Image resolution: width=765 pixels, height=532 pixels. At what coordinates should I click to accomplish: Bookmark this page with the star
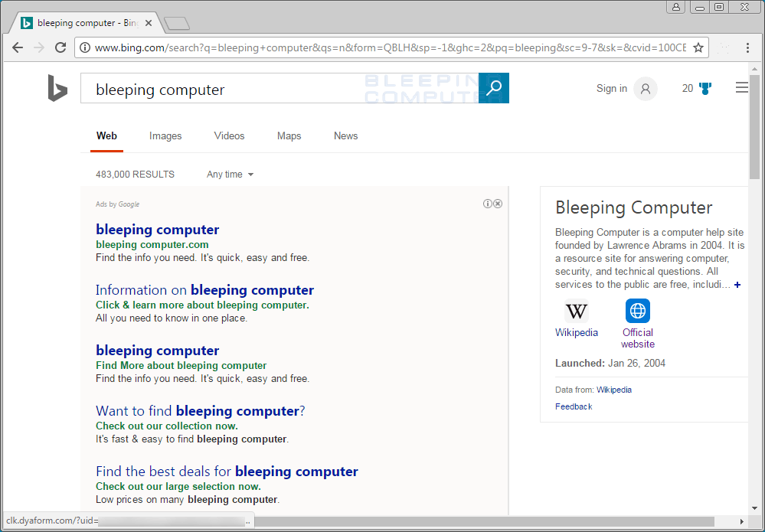(698, 47)
